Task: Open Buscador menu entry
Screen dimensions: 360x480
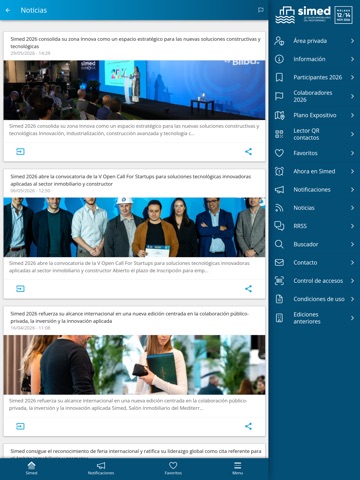Action: tap(314, 244)
